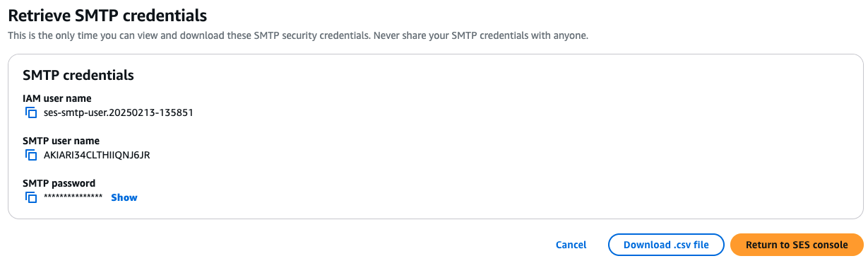Select the AKIARI34CLTHIIQNJ6JR access key text

point(97,155)
